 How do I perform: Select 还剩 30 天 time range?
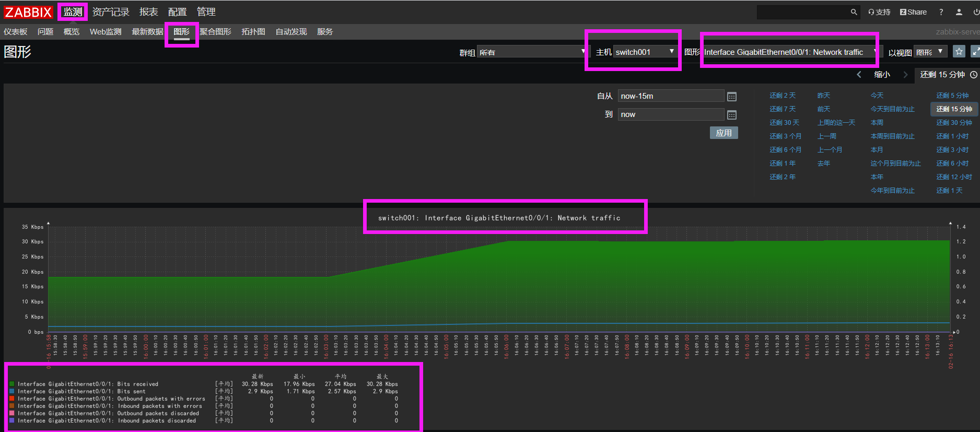tap(784, 123)
